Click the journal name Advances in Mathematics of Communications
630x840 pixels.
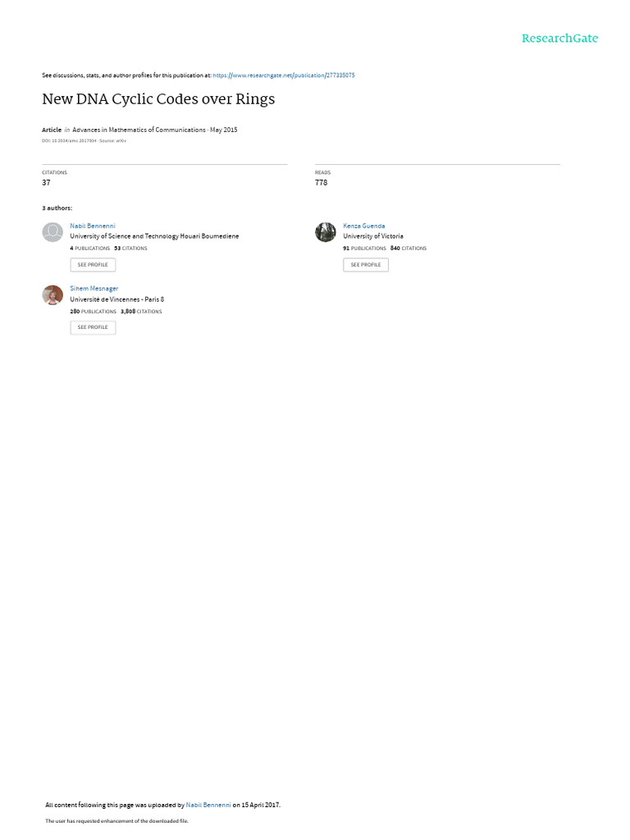(x=139, y=130)
